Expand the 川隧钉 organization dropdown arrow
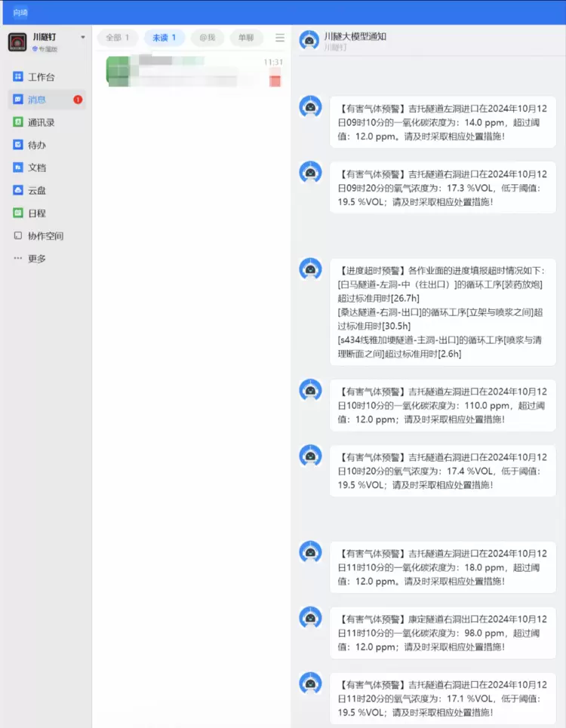Image resolution: width=566 pixels, height=728 pixels. click(x=83, y=37)
